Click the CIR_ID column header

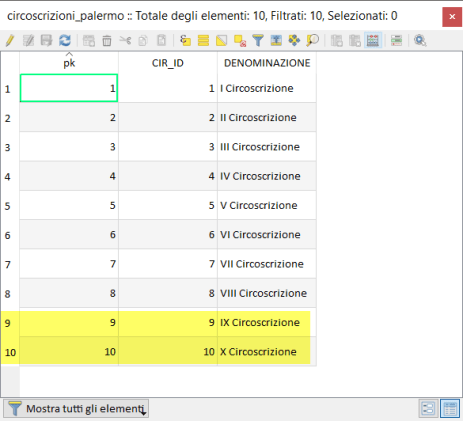tap(168, 63)
